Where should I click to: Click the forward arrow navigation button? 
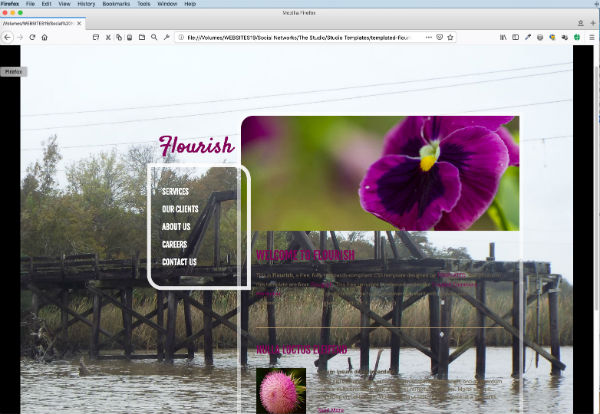(x=20, y=37)
